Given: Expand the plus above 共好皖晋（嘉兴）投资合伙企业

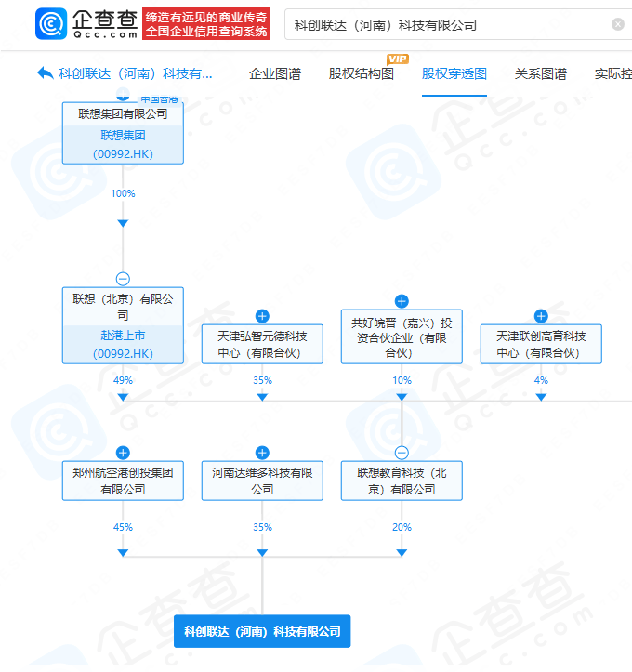Looking at the screenshot, I should [x=402, y=301].
